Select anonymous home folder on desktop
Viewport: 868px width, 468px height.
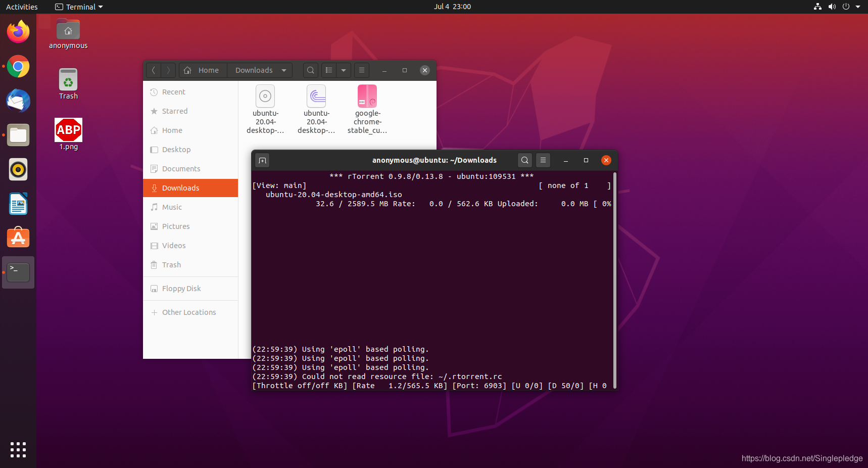click(68, 34)
